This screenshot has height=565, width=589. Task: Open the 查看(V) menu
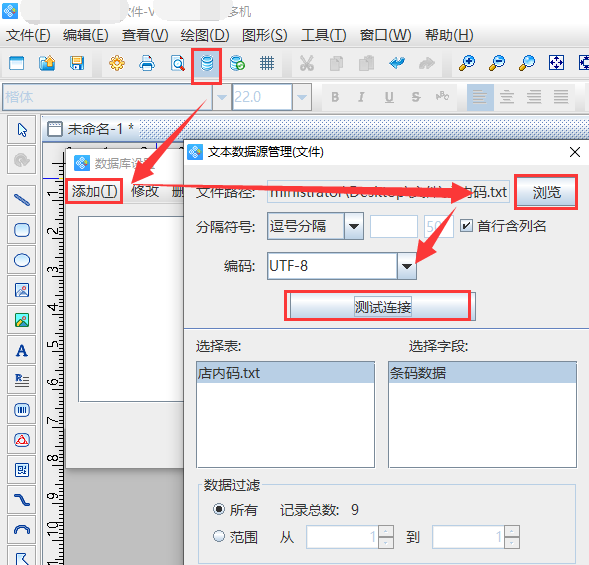coord(145,36)
